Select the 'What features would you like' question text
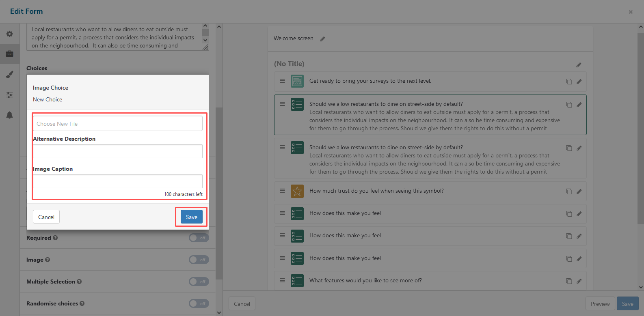 click(365, 280)
